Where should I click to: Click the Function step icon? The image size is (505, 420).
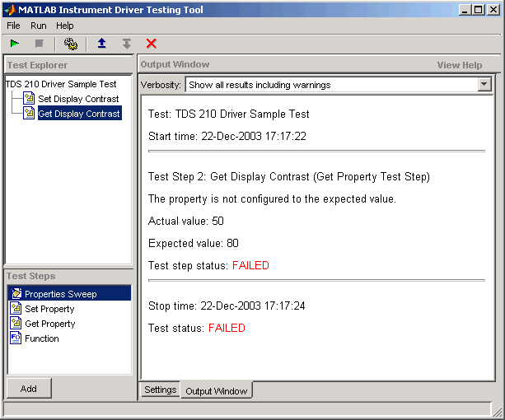16,338
